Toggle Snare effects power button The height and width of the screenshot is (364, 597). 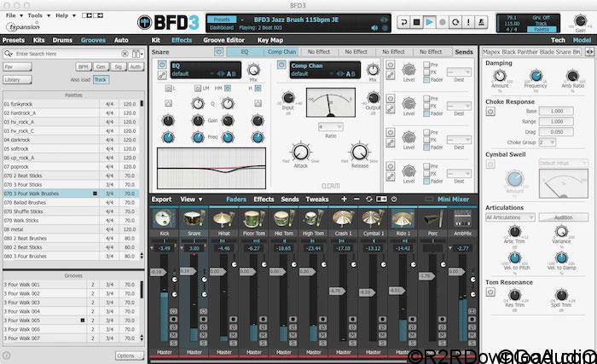218,52
